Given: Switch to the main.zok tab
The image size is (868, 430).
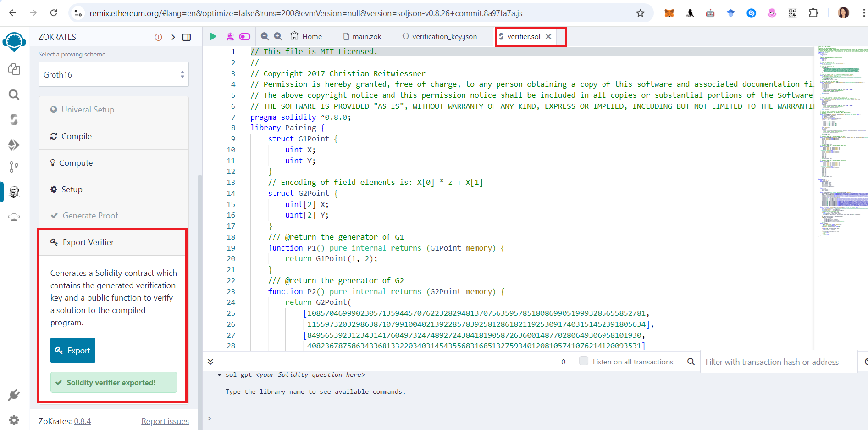Looking at the screenshot, I should tap(362, 36).
